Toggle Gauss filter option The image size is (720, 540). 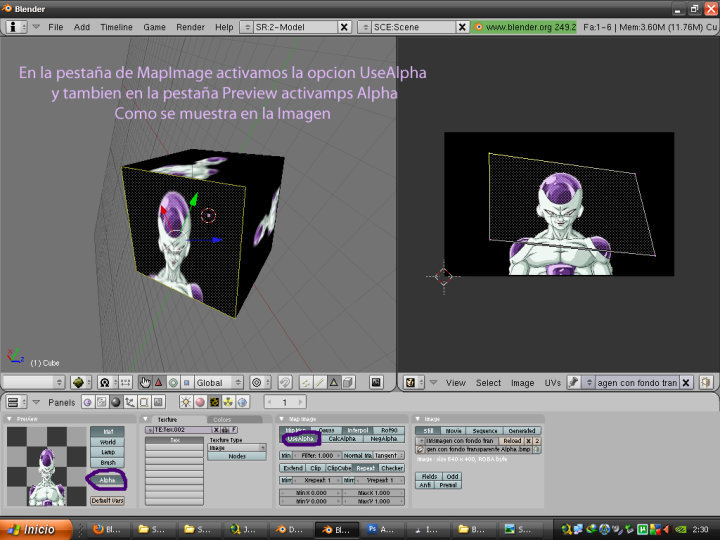tap(326, 430)
